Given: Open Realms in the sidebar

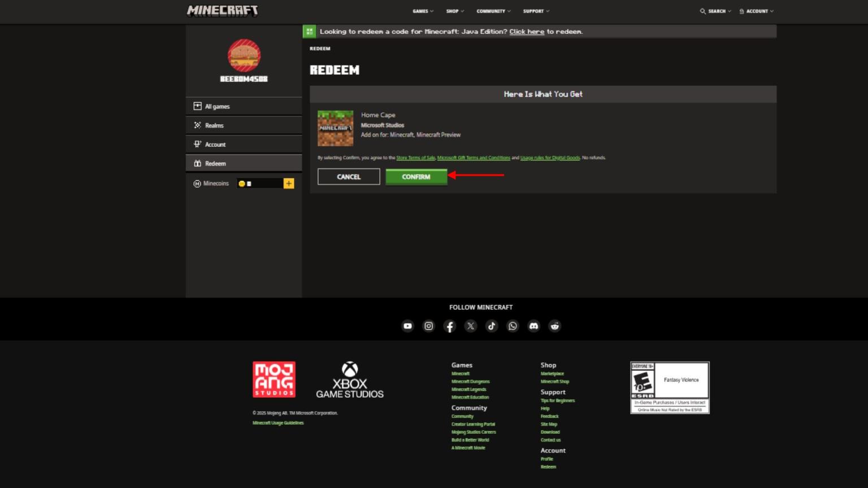Looking at the screenshot, I should (x=214, y=125).
